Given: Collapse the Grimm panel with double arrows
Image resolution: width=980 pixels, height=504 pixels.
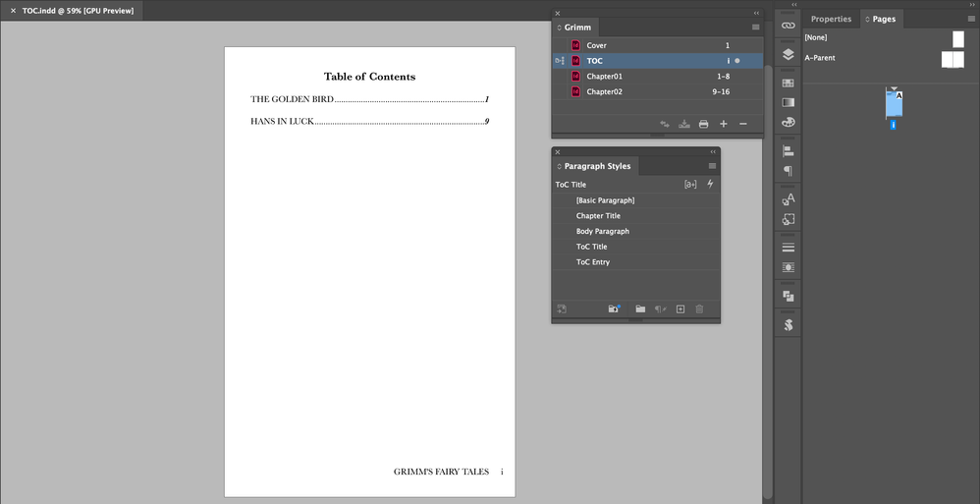Looking at the screenshot, I should tap(756, 13).
